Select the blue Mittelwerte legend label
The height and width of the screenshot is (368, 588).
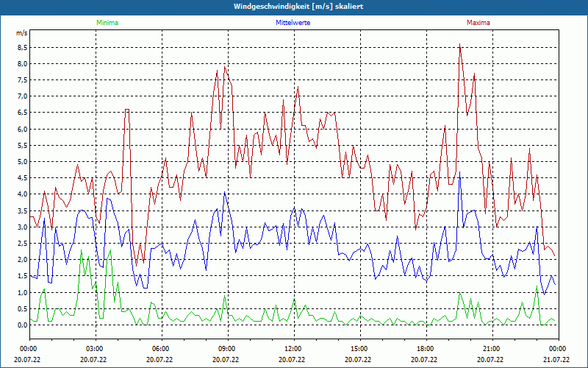click(293, 23)
